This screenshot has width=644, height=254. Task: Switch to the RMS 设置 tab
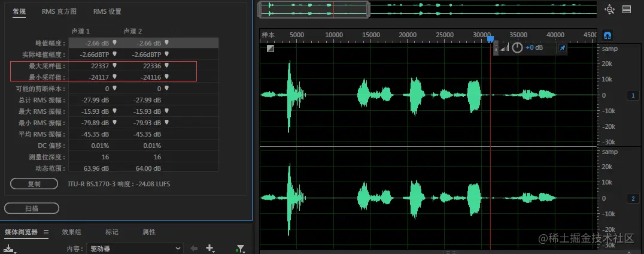107,11
